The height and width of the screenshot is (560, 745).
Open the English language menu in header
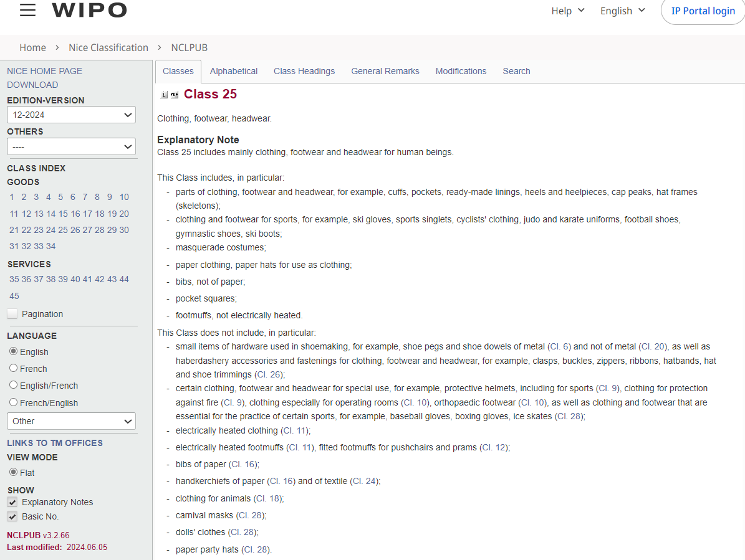pos(622,11)
